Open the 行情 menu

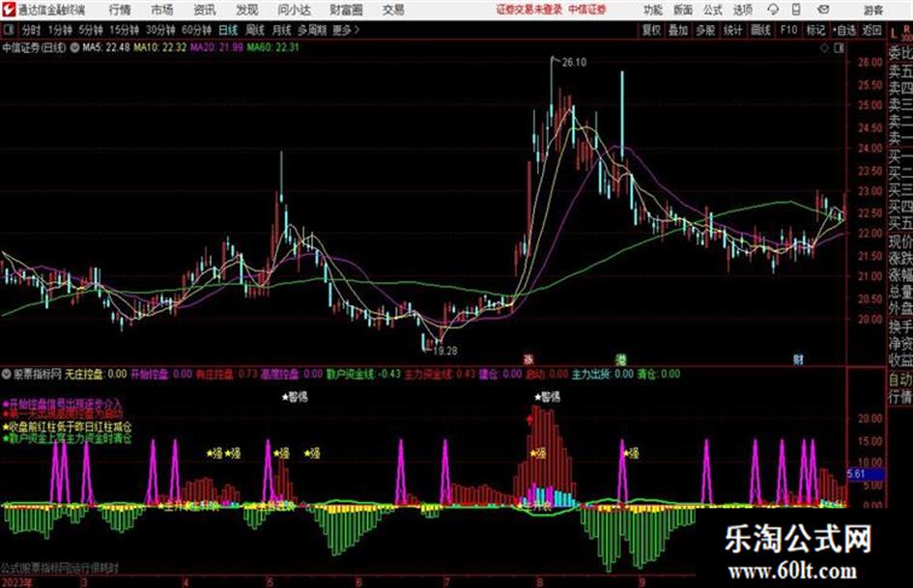click(120, 10)
